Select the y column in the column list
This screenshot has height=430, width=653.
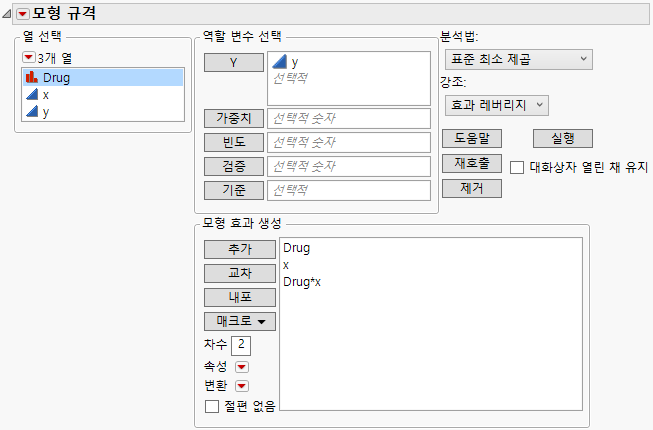click(103, 112)
